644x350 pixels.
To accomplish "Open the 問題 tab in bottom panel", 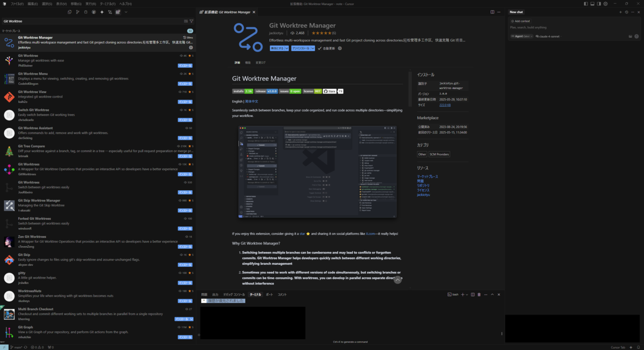I will 204,294.
